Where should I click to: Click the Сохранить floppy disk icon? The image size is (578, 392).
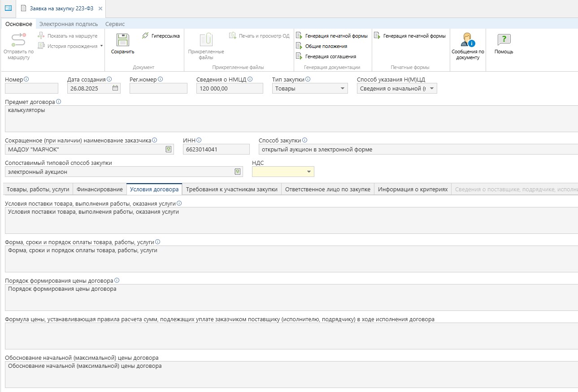pyautogui.click(x=123, y=40)
